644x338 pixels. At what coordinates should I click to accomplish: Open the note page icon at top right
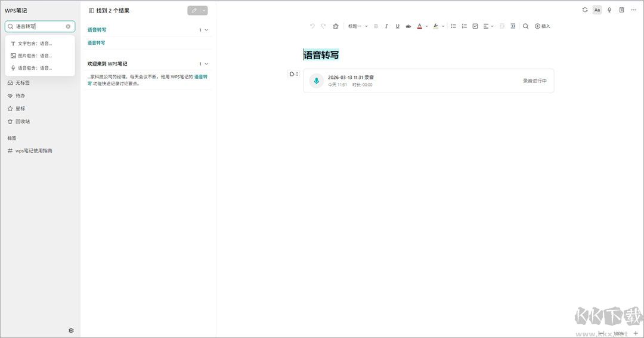[x=621, y=10]
